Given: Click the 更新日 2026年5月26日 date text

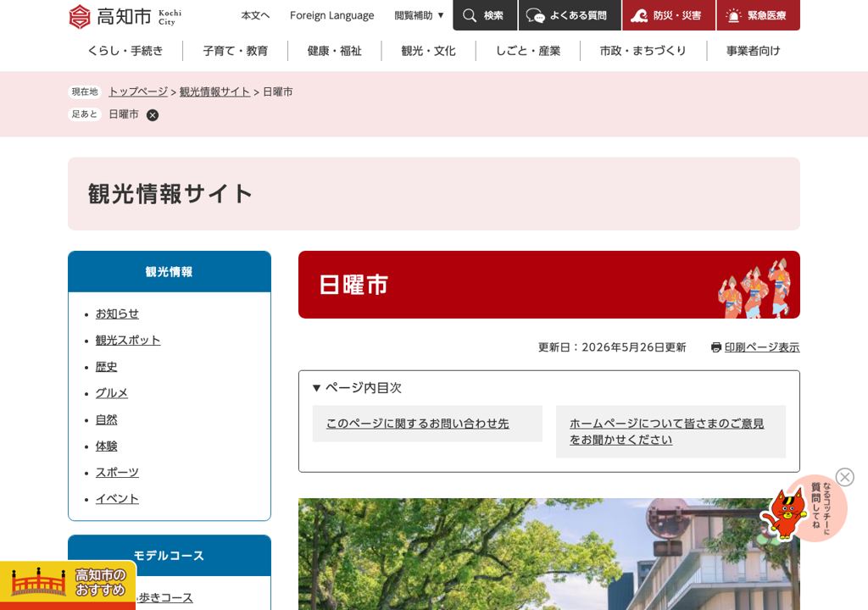Looking at the screenshot, I should tap(612, 347).
